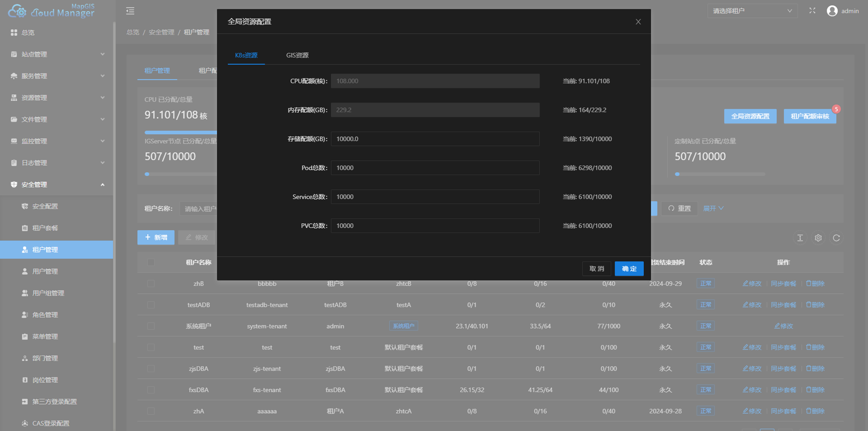Check the zhB tenant row checkbox
Screen dimensions: 868x431
[x=151, y=284]
